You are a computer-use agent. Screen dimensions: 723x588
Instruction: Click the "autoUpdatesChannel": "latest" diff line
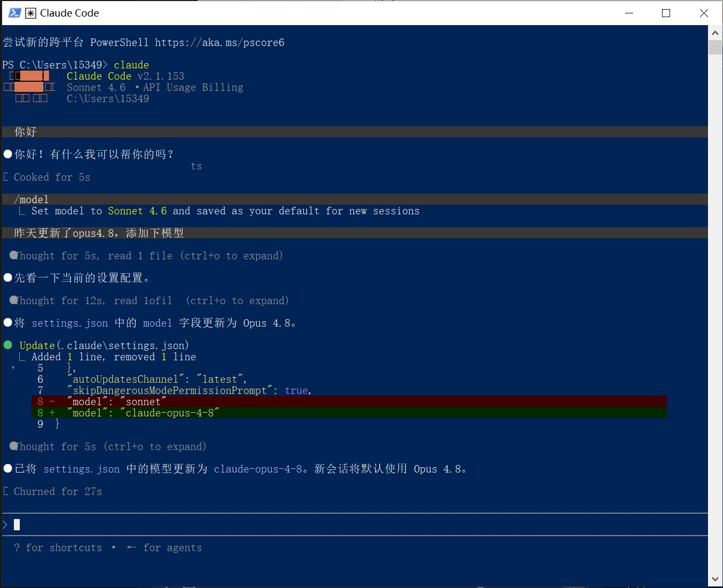click(157, 379)
